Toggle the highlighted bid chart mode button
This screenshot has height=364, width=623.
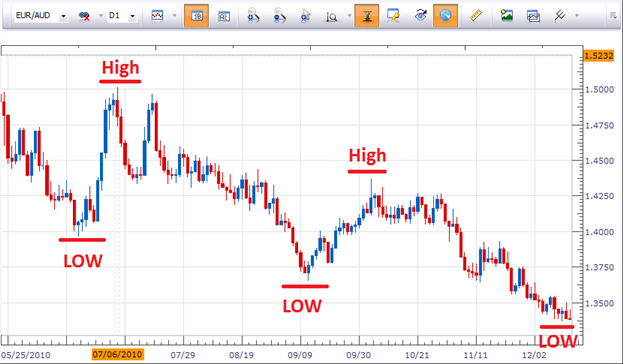[x=197, y=16]
